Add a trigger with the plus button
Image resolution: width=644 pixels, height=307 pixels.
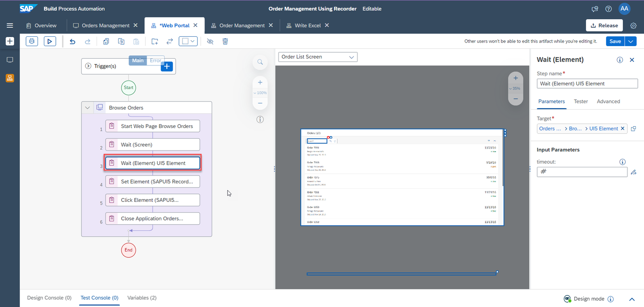click(167, 66)
